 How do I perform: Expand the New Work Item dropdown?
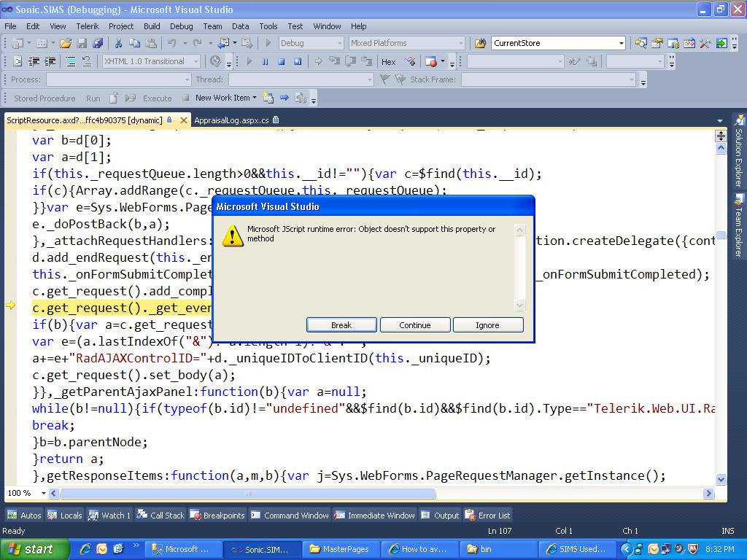[255, 98]
